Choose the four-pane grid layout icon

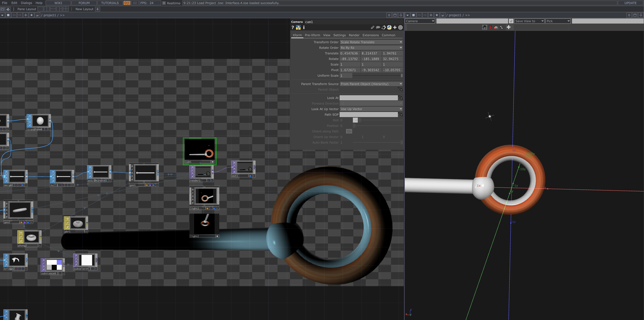66,9
